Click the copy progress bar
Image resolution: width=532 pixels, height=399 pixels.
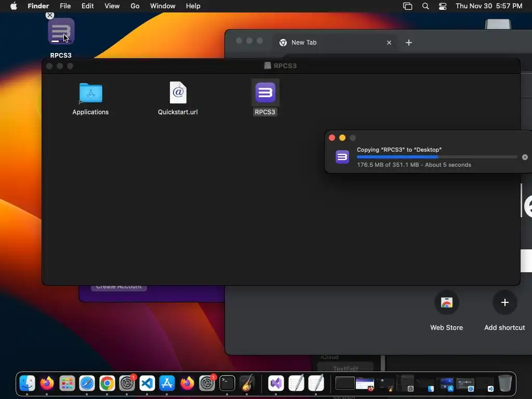pos(437,157)
